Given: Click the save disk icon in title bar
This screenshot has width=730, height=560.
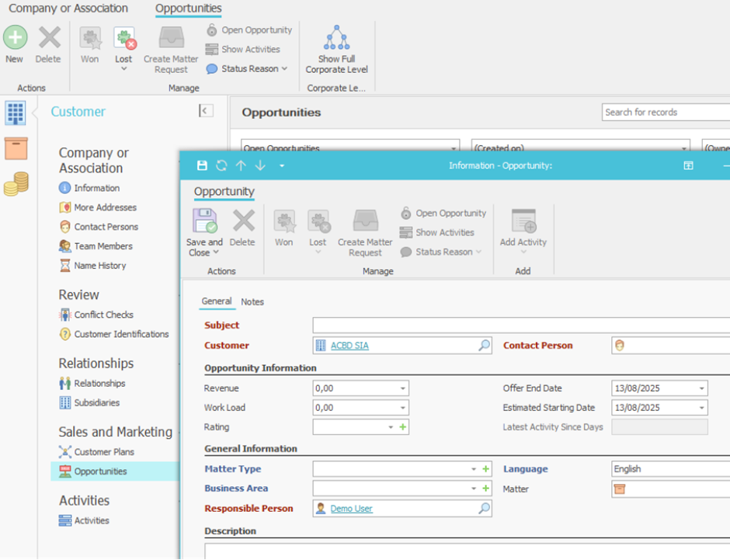Looking at the screenshot, I should point(203,165).
